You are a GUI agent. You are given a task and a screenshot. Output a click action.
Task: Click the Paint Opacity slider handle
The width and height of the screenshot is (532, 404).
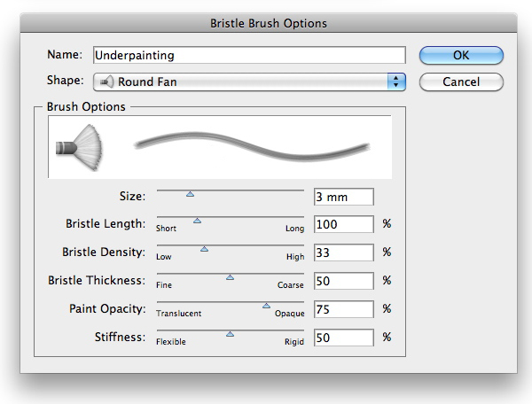point(266,306)
